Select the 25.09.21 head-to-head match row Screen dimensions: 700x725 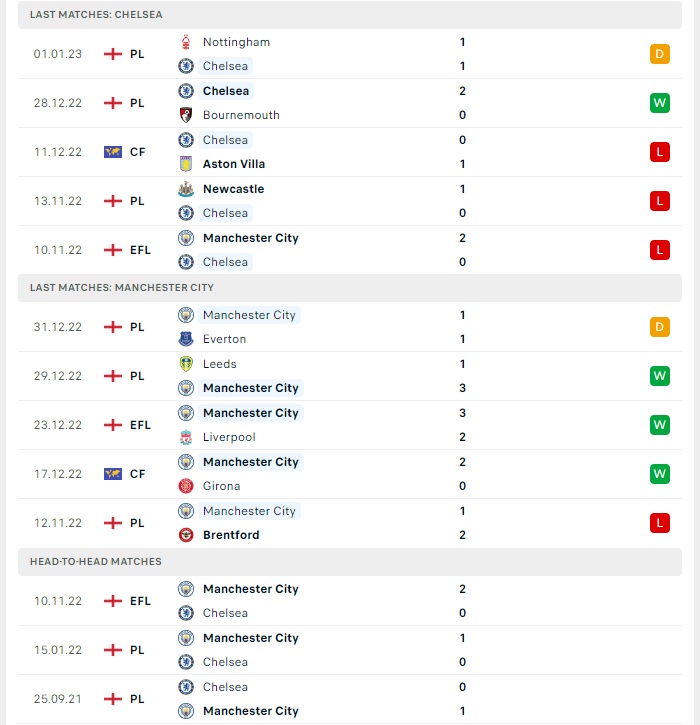[350, 699]
